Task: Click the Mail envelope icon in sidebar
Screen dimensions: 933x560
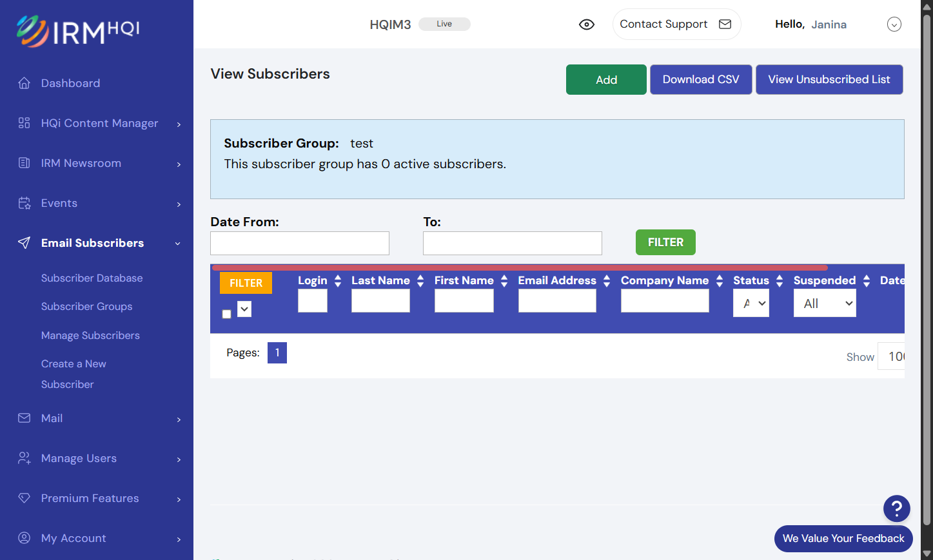Action: tap(25, 418)
